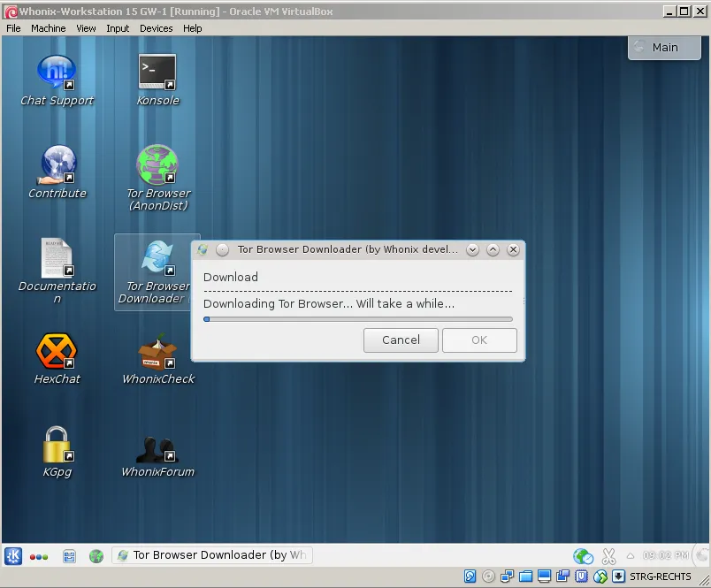Open VirtualBox Help menu

click(x=192, y=28)
